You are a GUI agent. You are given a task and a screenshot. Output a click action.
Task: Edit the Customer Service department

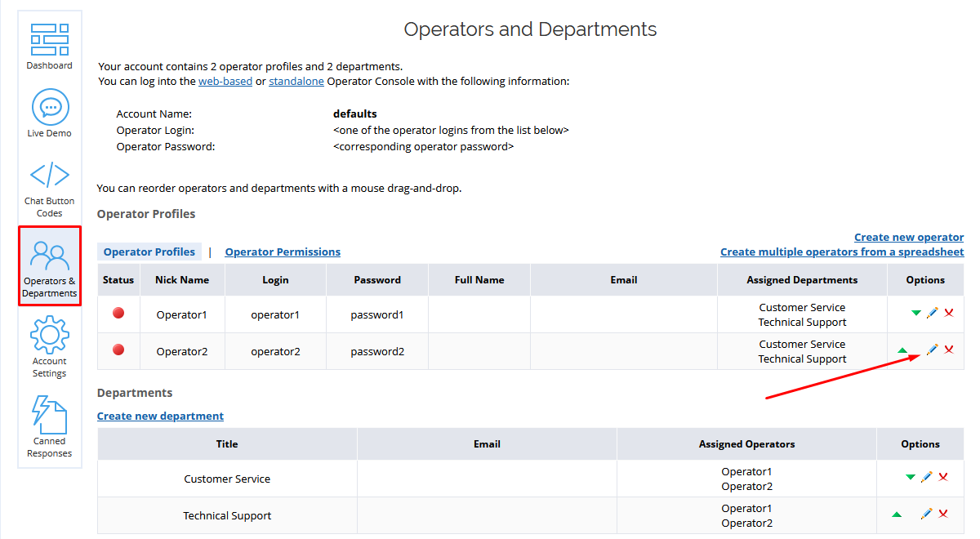click(x=927, y=476)
